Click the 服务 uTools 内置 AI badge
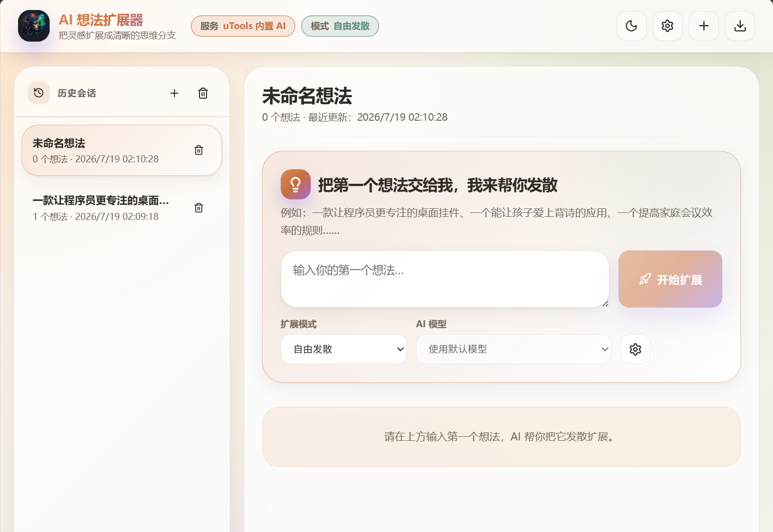 tap(243, 26)
